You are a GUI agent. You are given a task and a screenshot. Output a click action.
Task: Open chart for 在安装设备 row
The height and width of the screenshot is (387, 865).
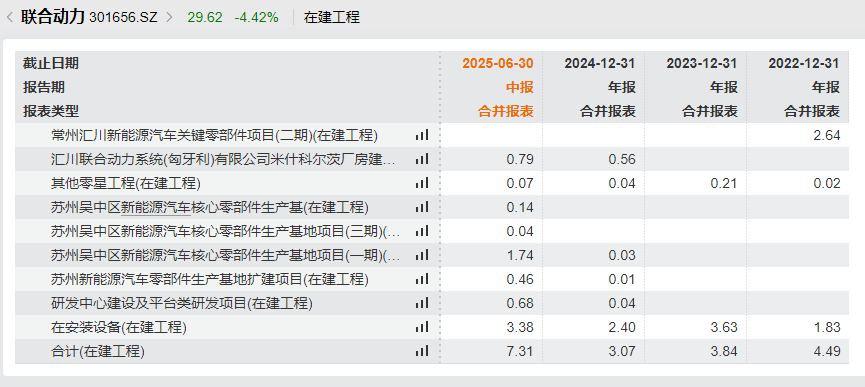click(x=421, y=327)
